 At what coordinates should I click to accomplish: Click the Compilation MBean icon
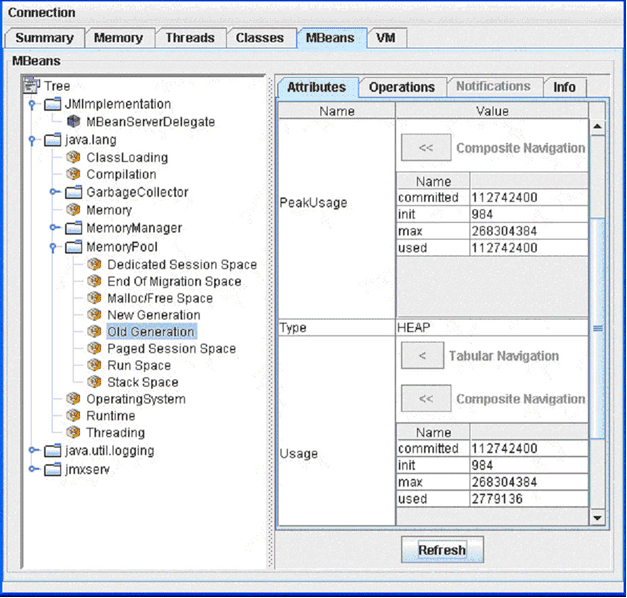click(73, 175)
